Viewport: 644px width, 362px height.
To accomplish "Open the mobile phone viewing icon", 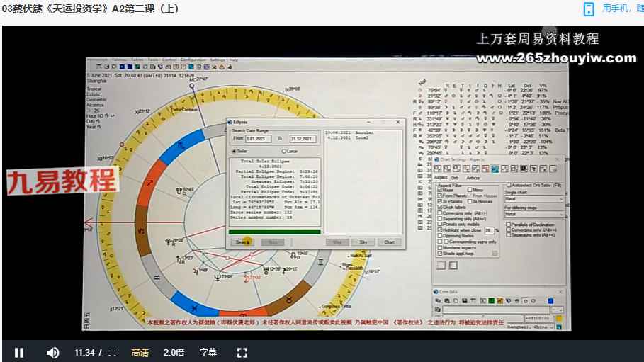I will [589, 9].
